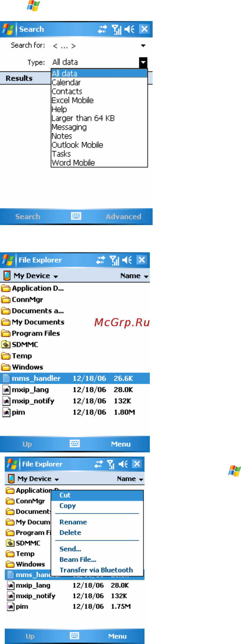Select mxip_notify file icon in menu-free File Explorer

(x=6, y=401)
